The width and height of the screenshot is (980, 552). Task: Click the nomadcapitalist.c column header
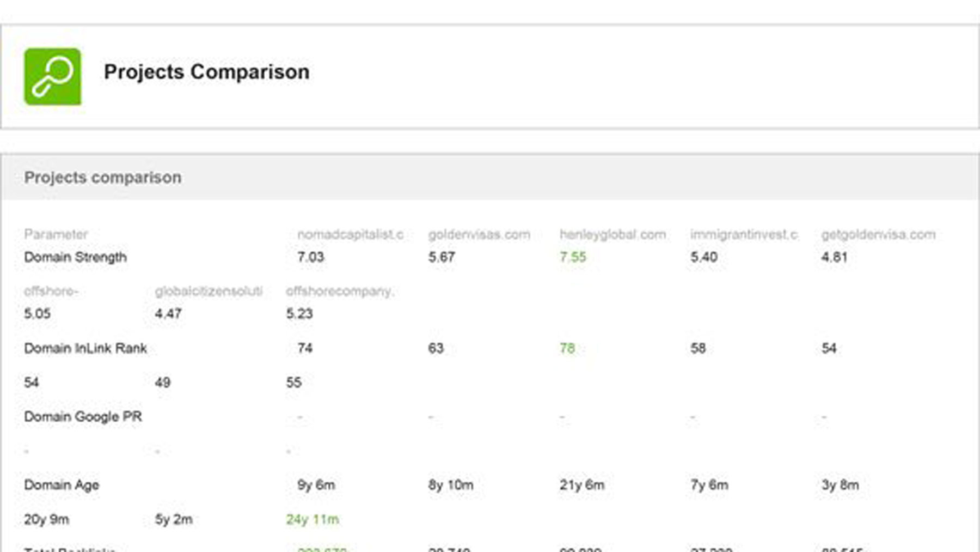350,235
